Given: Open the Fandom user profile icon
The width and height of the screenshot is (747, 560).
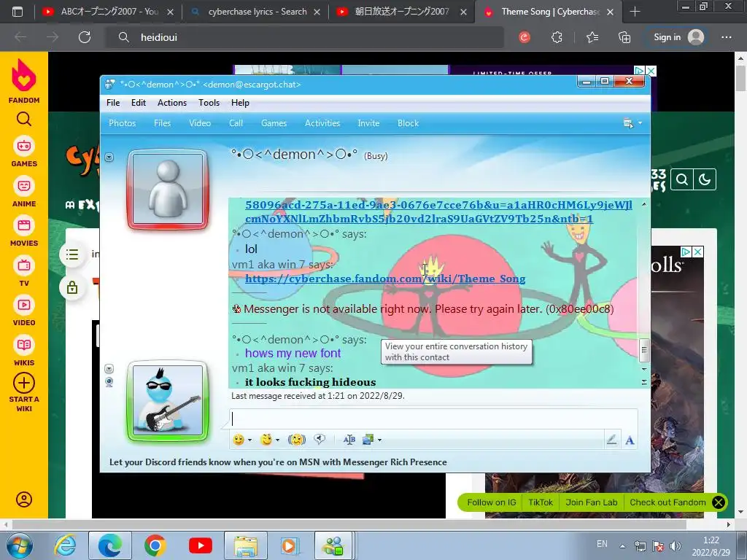Looking at the screenshot, I should (x=24, y=499).
